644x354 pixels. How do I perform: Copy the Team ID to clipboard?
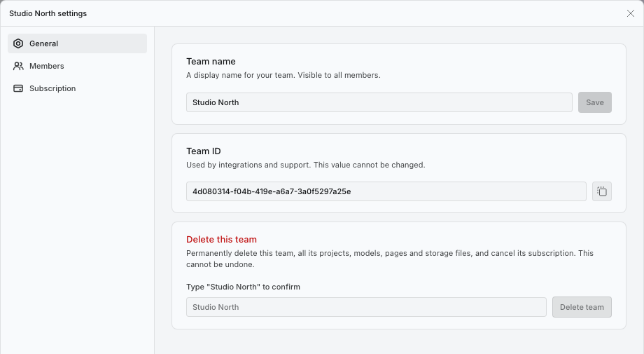pos(602,191)
